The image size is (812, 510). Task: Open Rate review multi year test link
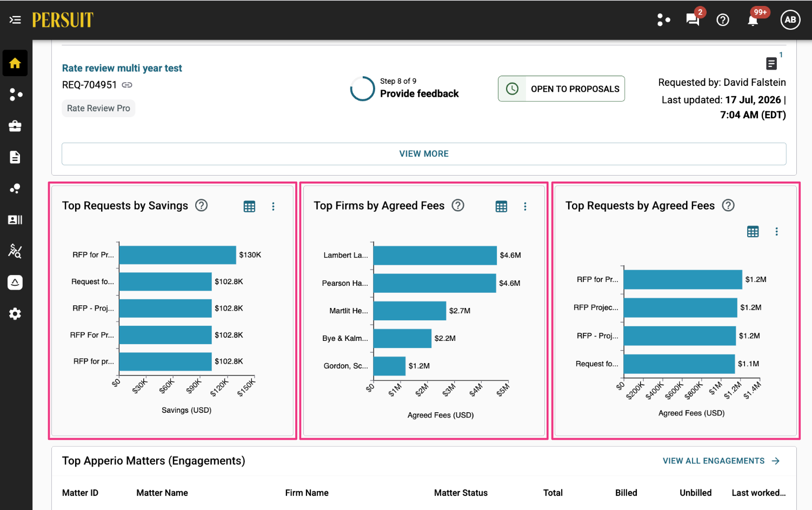(x=122, y=68)
